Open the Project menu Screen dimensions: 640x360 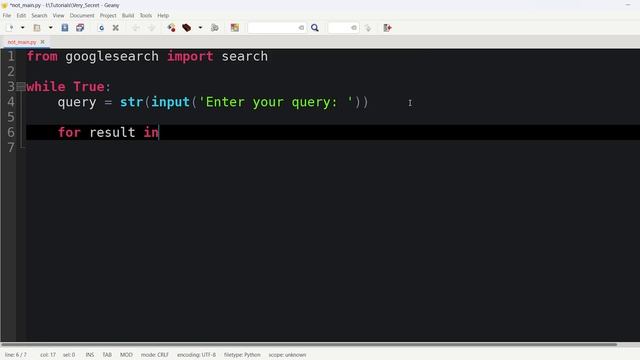[x=108, y=16]
